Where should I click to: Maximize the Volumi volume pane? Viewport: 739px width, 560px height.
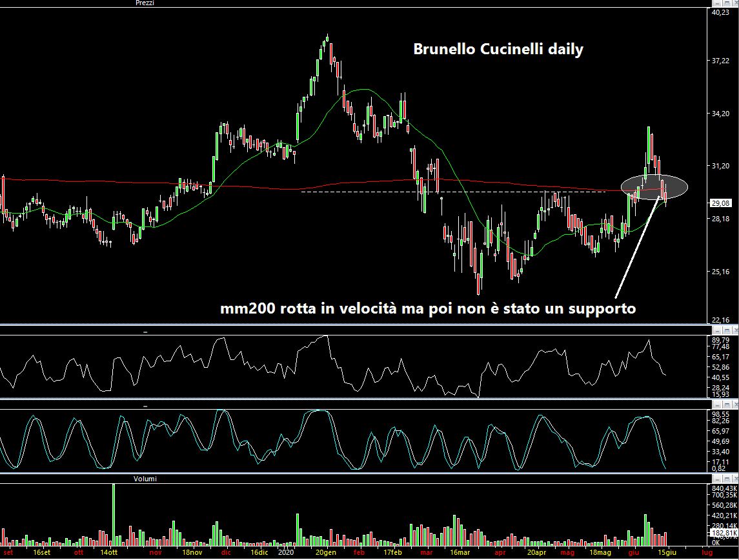pos(726,479)
